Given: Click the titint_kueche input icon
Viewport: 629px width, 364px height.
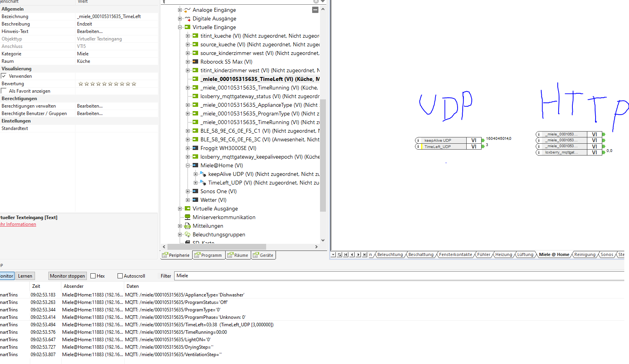Looking at the screenshot, I should tap(195, 36).
